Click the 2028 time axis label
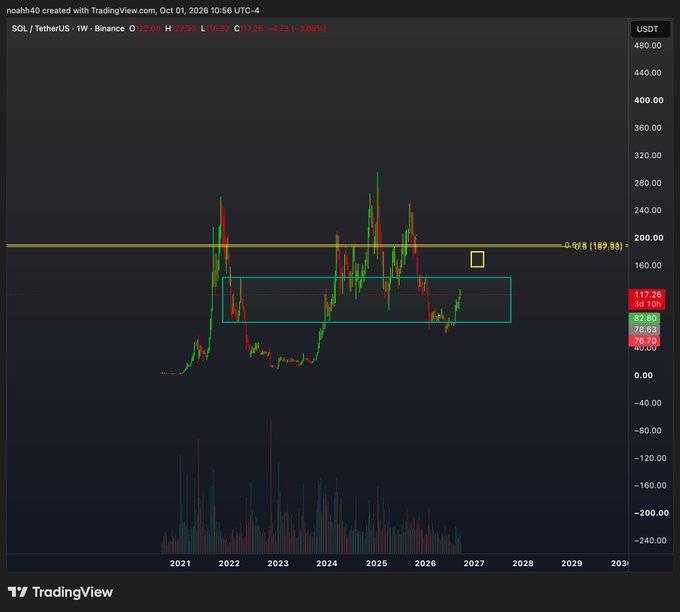 pyautogui.click(x=523, y=563)
